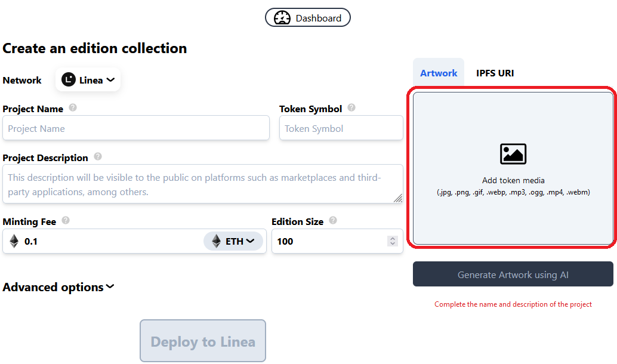This screenshot has height=364, width=617.
Task: Click the Dashboard gauge icon
Action: pyautogui.click(x=282, y=18)
